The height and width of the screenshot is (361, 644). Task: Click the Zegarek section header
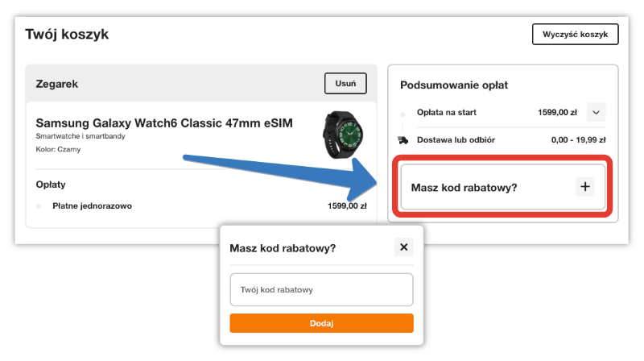click(x=57, y=83)
